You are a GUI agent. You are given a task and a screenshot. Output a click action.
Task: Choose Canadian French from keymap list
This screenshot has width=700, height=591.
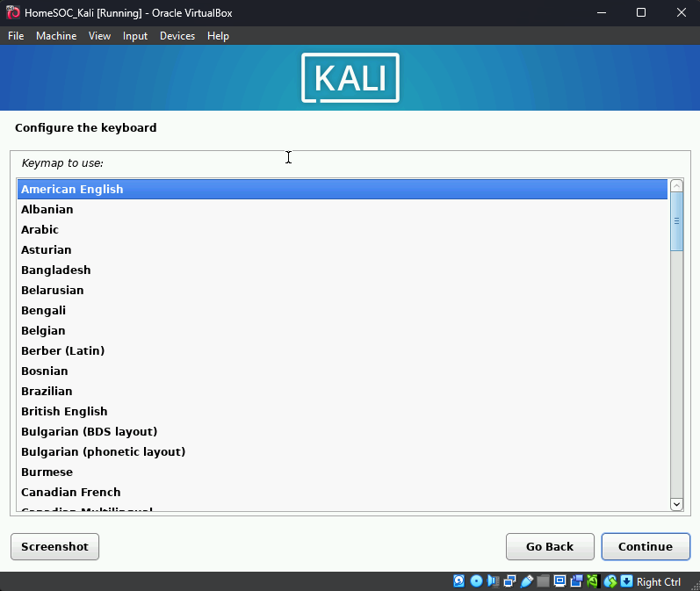coord(70,492)
